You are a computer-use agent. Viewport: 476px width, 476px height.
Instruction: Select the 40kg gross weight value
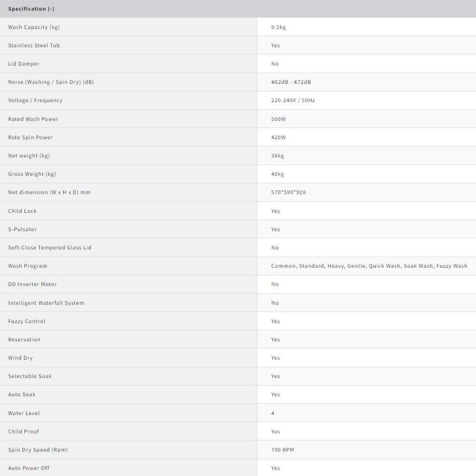click(278, 174)
